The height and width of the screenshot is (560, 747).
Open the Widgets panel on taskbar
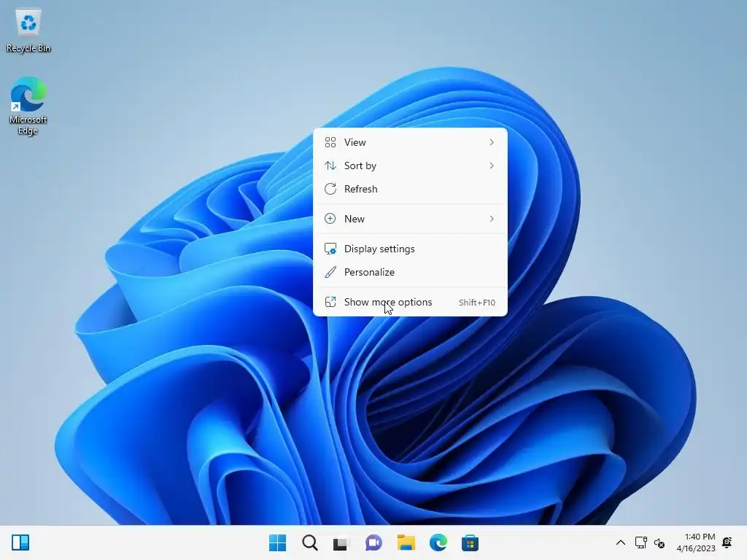pyautogui.click(x=20, y=542)
